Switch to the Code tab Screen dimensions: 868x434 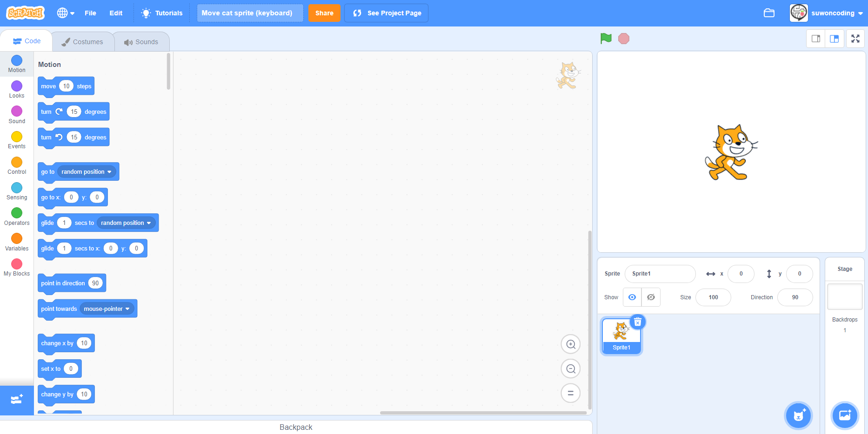click(27, 41)
